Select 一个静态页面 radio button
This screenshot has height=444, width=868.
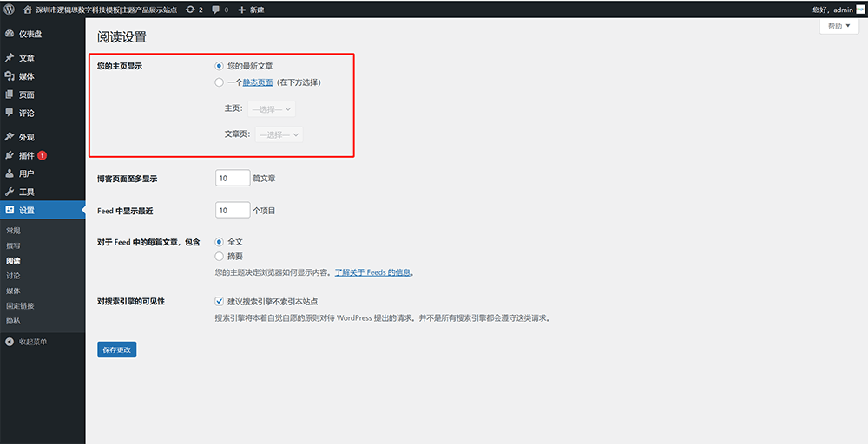[220, 82]
